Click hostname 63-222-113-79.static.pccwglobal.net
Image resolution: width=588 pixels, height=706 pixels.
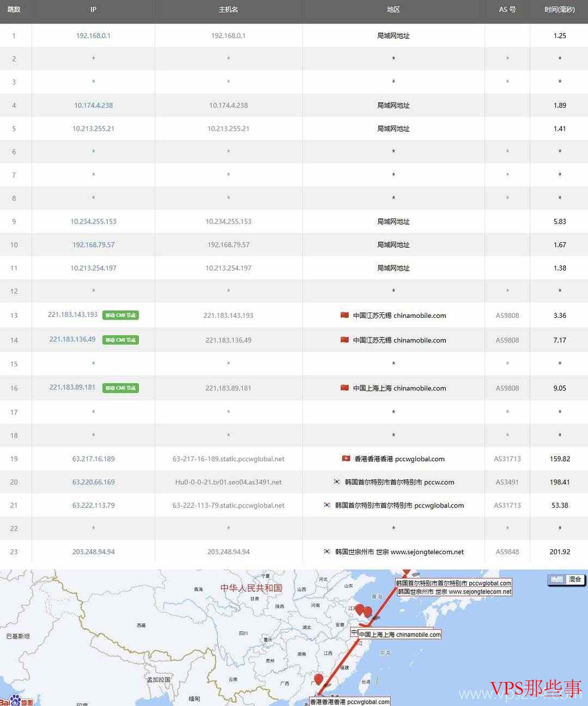pyautogui.click(x=228, y=505)
